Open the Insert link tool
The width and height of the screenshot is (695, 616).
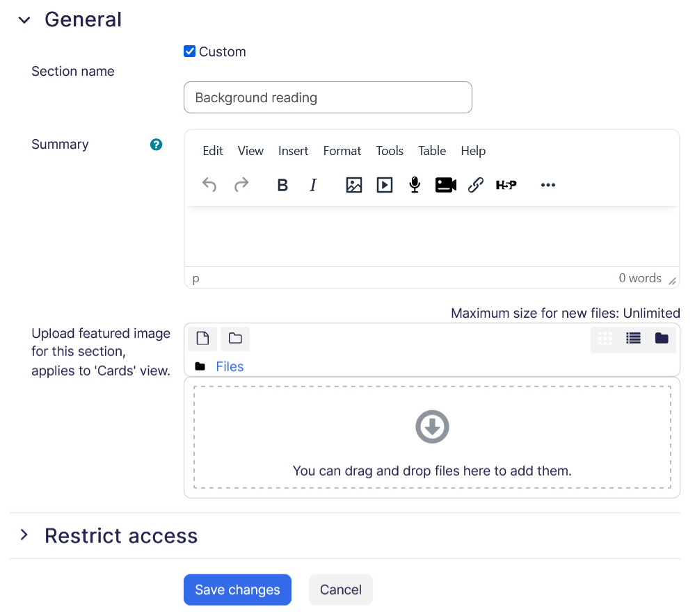476,185
